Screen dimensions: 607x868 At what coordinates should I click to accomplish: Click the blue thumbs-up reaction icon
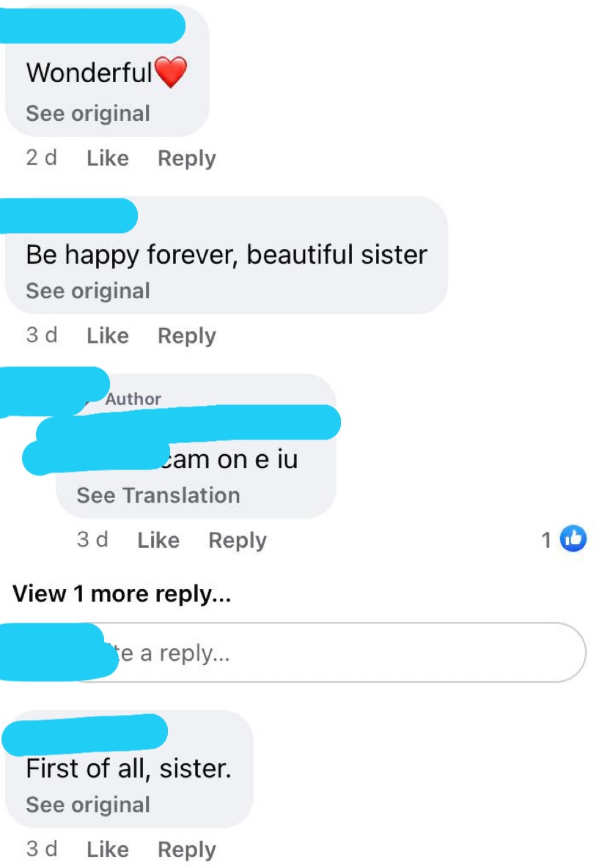(573, 538)
